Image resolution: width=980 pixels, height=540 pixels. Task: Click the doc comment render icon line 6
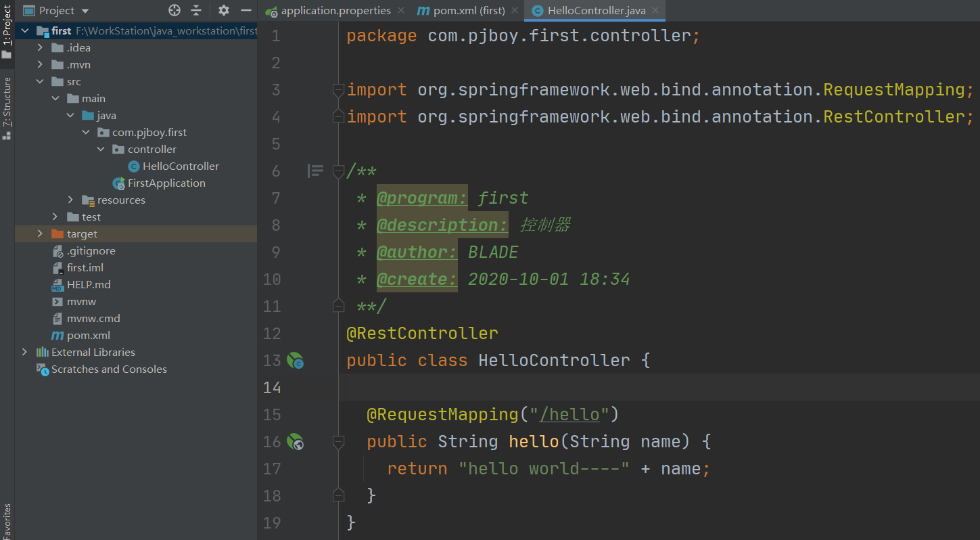pos(315,171)
